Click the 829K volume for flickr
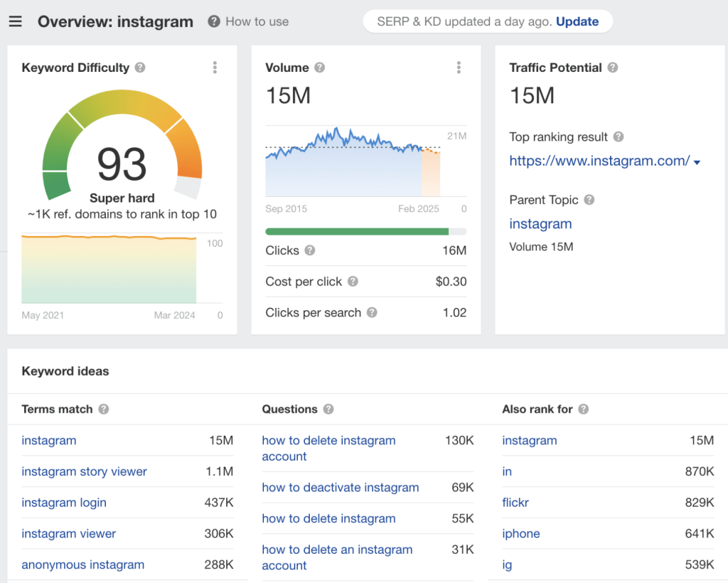 coord(700,503)
